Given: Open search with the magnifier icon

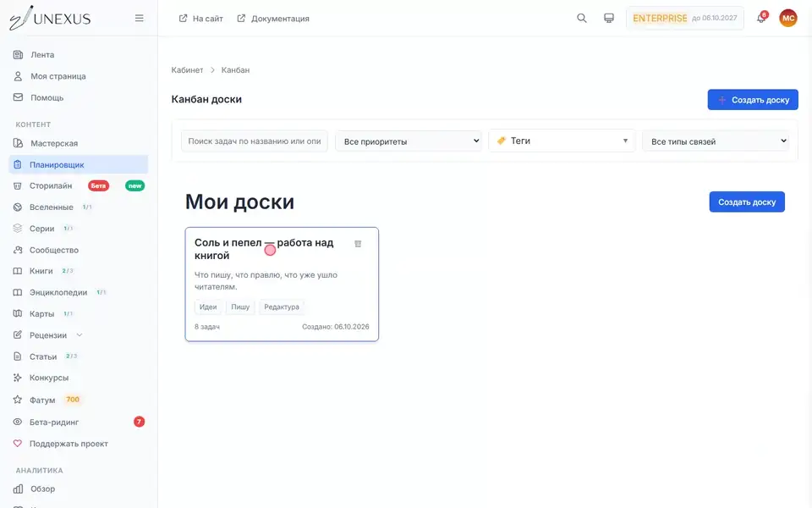Looking at the screenshot, I should [x=582, y=18].
